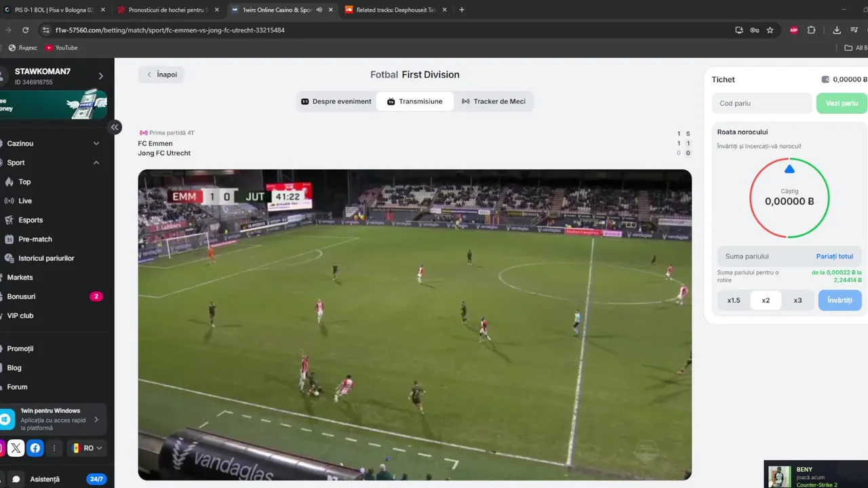Switch to Pronosticuri de hochei browser tab
Viewport: 868px width, 488px height.
[166, 9]
